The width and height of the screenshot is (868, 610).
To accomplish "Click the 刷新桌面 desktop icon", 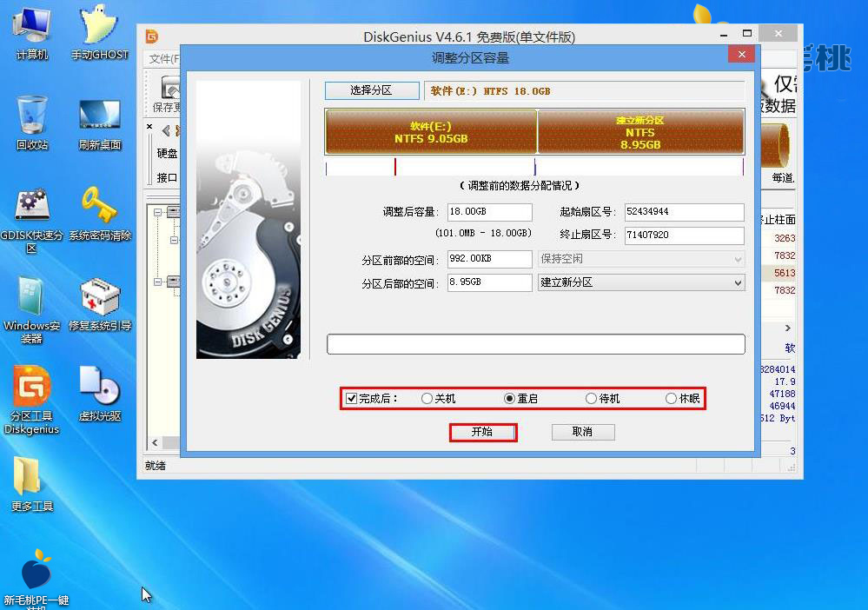I will [x=100, y=124].
